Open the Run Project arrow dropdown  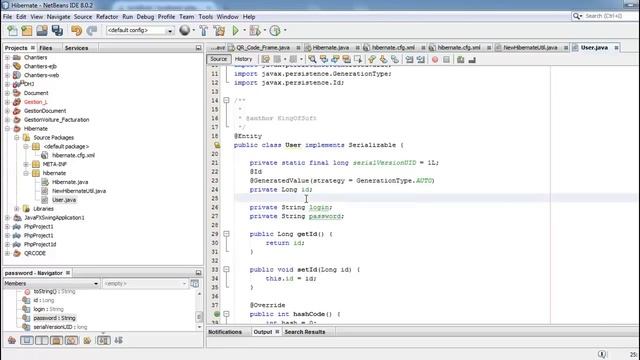[244, 31]
